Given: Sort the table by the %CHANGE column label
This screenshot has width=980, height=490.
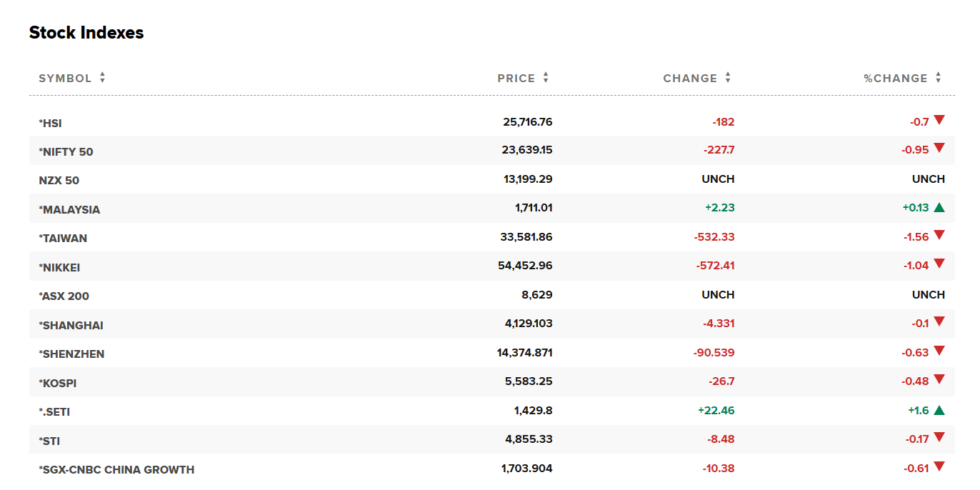Looking at the screenshot, I should coord(895,79).
